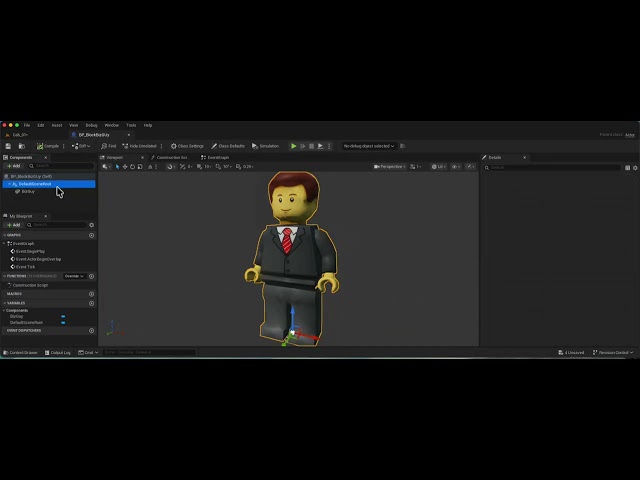The width and height of the screenshot is (640, 480).
Task: Collapse the DefaultSceneRoot component
Action: click(x=9, y=184)
